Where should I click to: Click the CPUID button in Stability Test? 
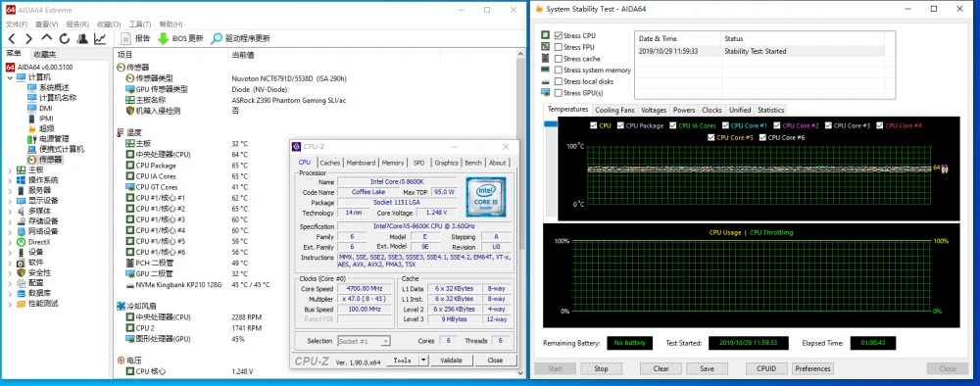(x=767, y=368)
